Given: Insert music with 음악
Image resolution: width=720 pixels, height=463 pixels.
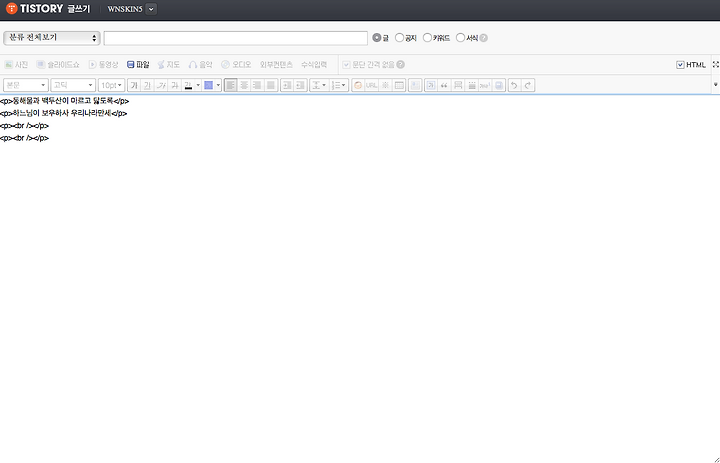Looking at the screenshot, I should point(201,65).
